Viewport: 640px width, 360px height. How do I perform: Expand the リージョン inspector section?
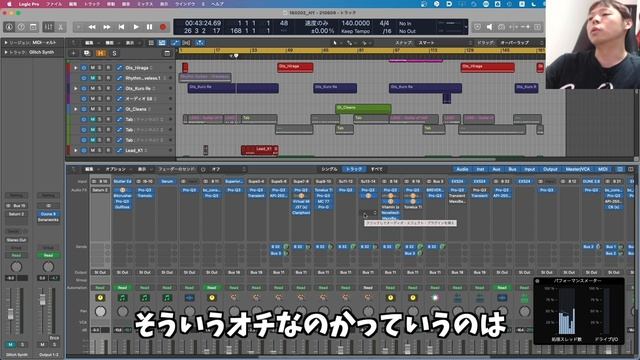click(6, 42)
